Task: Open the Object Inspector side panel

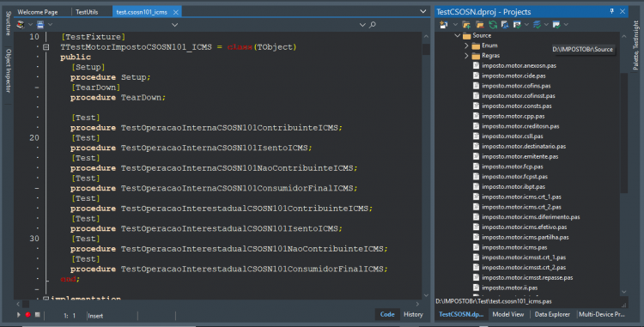Action: click(x=9, y=70)
